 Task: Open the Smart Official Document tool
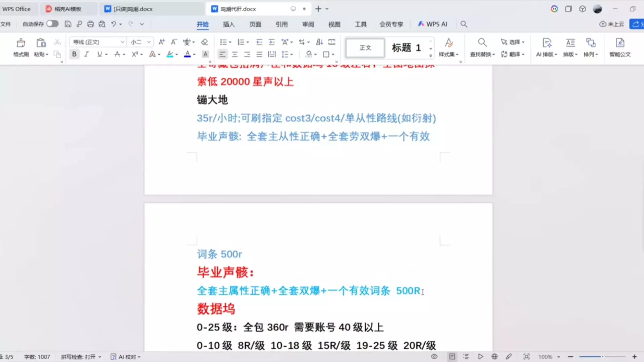(620, 43)
